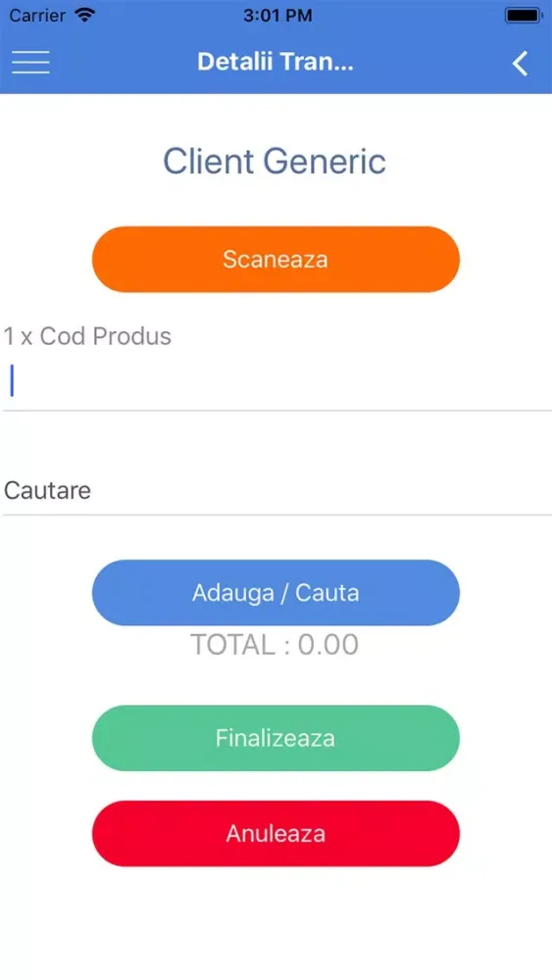This screenshot has width=552, height=980.
Task: Tap the empty white area below Anuleaza
Action: 276,923
